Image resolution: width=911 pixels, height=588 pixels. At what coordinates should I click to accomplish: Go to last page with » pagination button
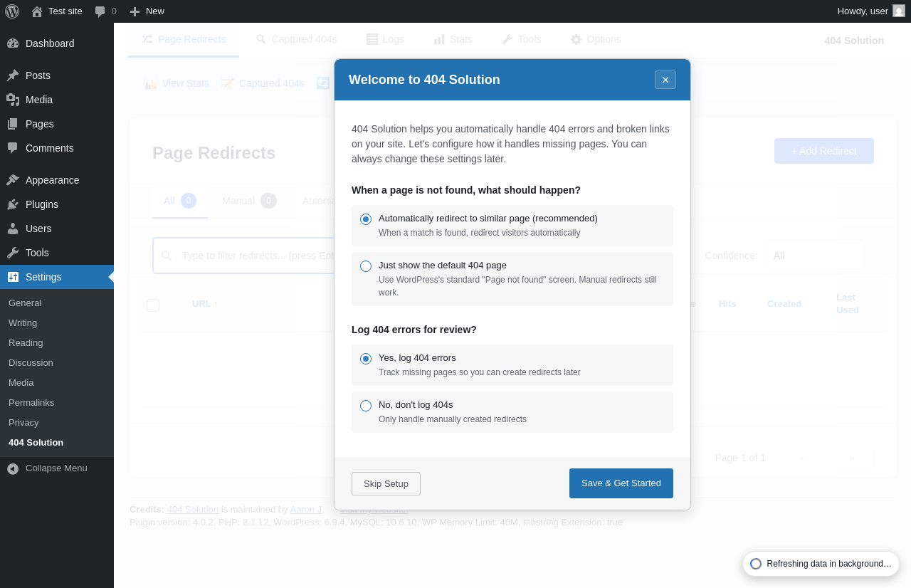(851, 458)
